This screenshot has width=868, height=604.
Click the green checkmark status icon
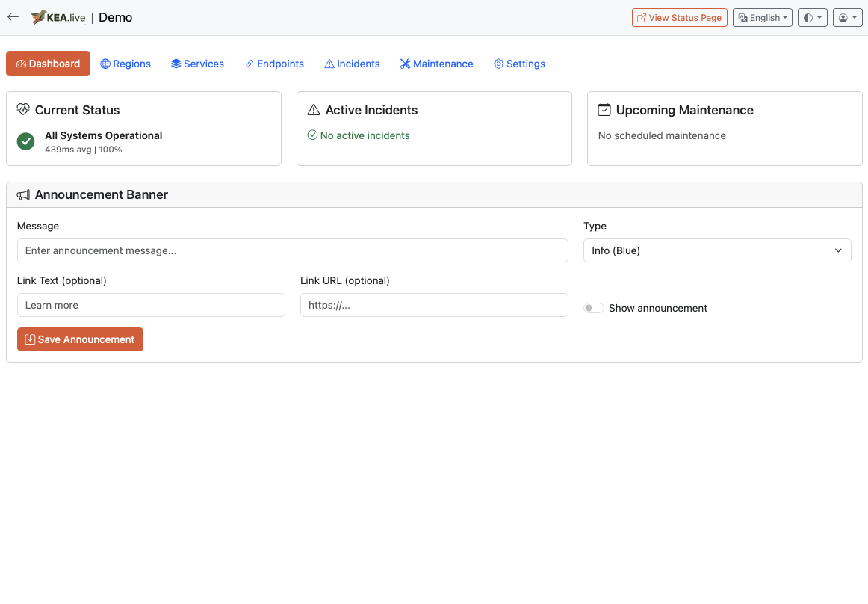point(25,141)
